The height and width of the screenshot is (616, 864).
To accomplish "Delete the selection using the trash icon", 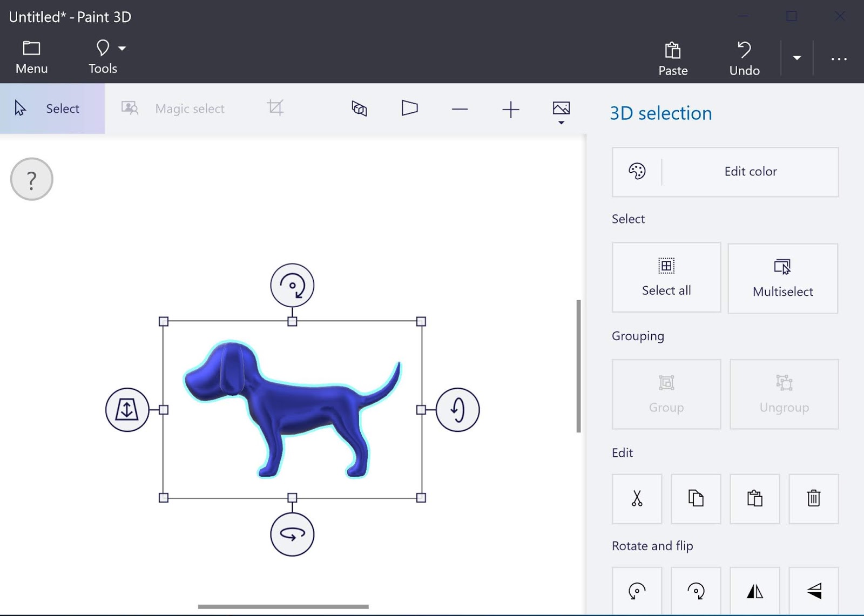I will (x=813, y=499).
